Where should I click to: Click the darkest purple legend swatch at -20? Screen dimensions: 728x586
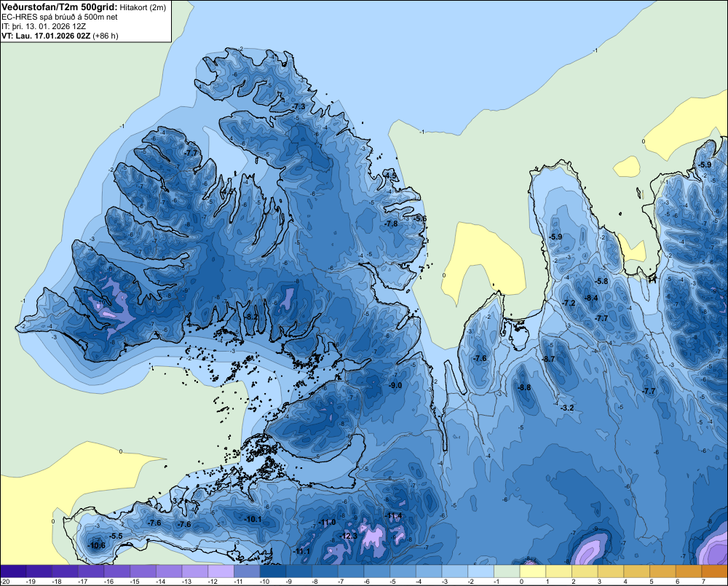[x=13, y=571]
